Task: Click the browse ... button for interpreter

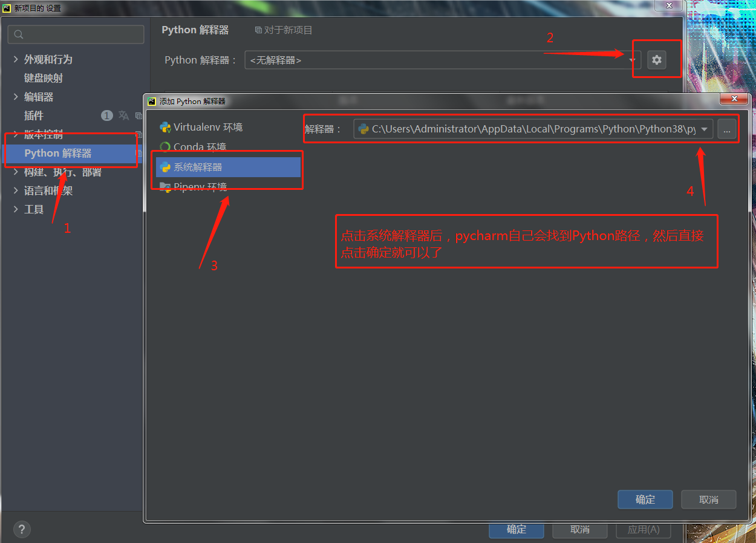Action: coord(728,129)
